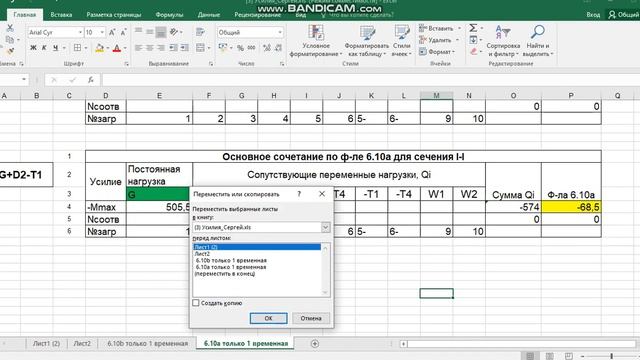
Task: Click the red font color swatch
Action: click(117, 48)
